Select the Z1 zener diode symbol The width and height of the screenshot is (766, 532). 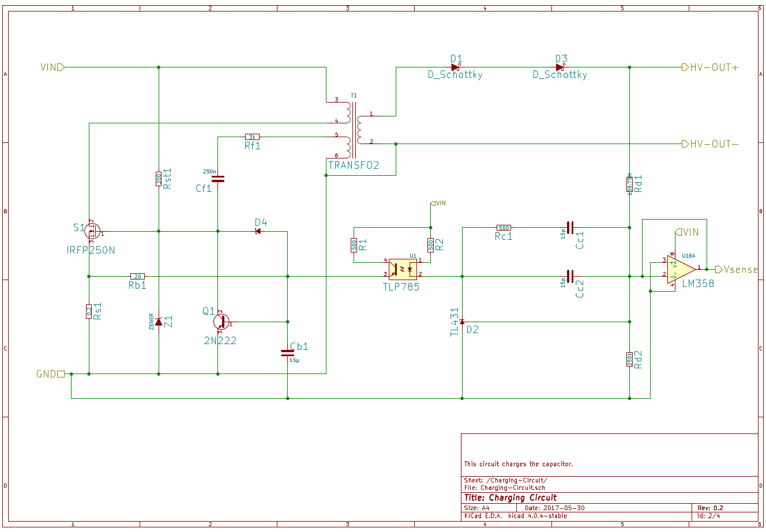tap(159, 322)
